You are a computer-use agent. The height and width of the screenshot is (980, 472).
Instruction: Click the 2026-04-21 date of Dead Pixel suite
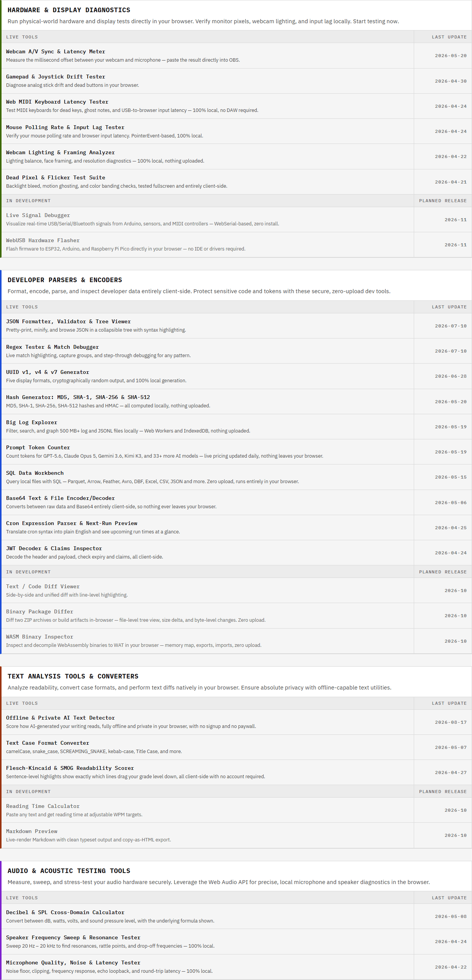pos(451,182)
